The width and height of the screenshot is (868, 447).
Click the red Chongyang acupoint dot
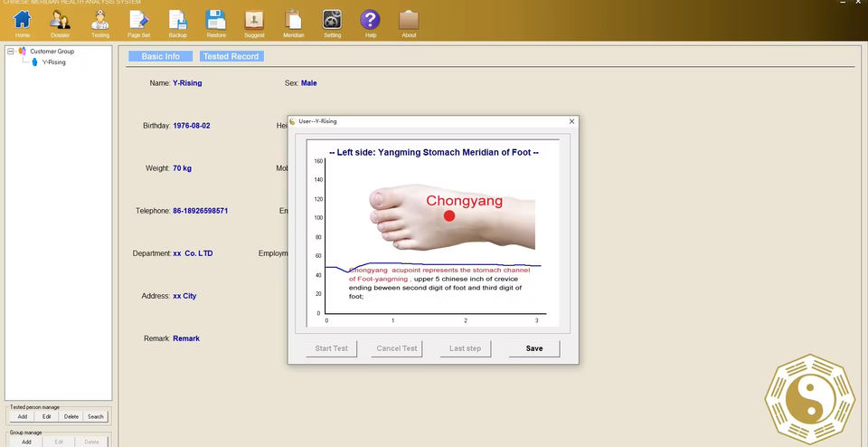point(449,215)
